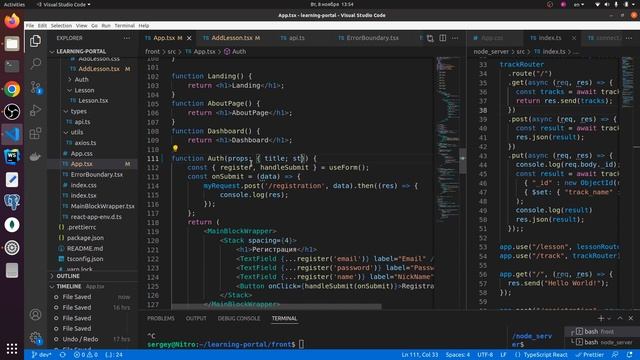Image resolution: width=640 pixels, height=360 pixels.
Task: Close the index.ts tab in right group
Action: coord(573,38)
